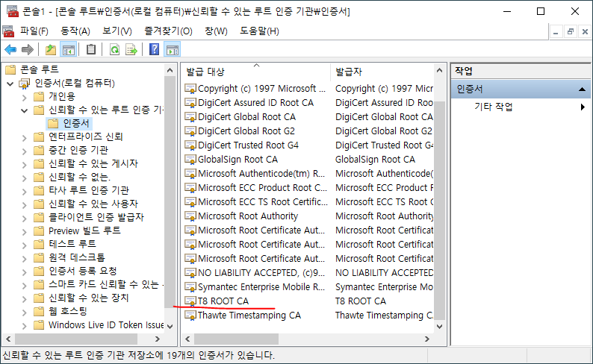
Task: Open the 기타 작업 submenu arrow
Action: [583, 107]
